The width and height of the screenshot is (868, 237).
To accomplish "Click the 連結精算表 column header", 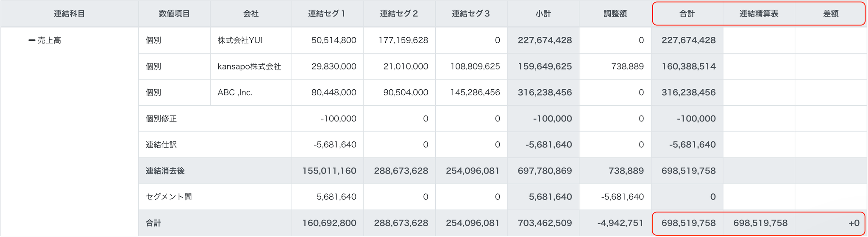I will 759,14.
